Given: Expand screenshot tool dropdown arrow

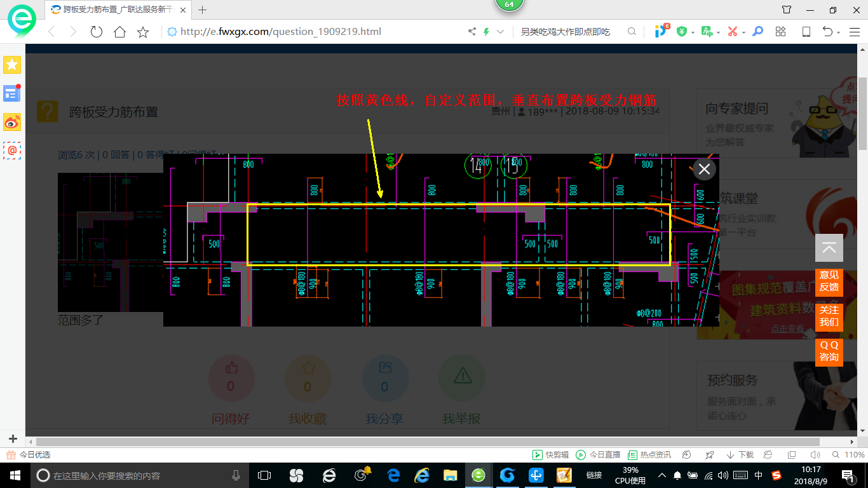Looking at the screenshot, I should tap(743, 32).
